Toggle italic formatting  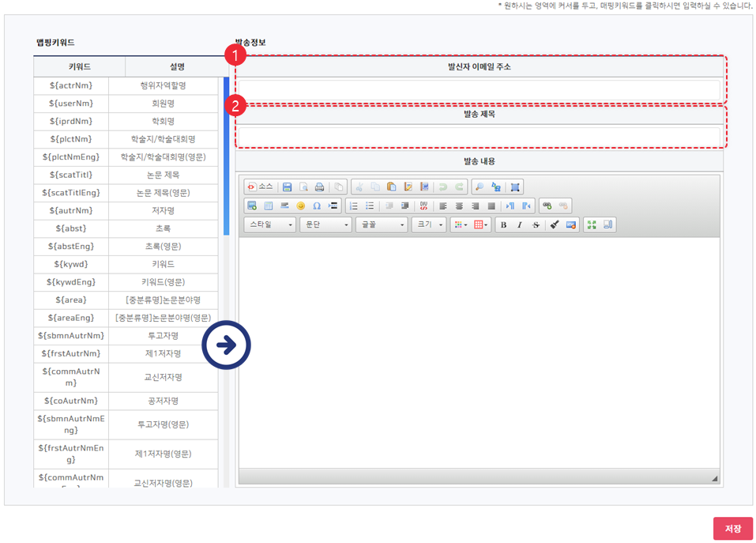520,225
